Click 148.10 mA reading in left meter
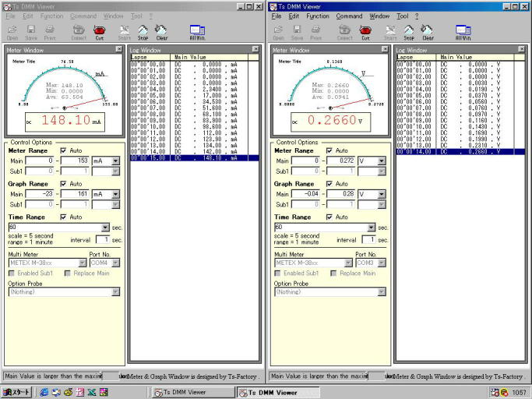This screenshot has height=399, width=532. (65, 122)
